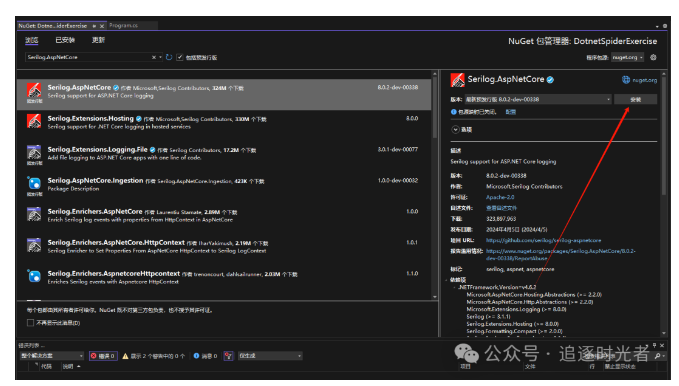Viewport: 679px width, 386px height.
Task: Open the search box history dropdown arrow
Action: (160, 57)
